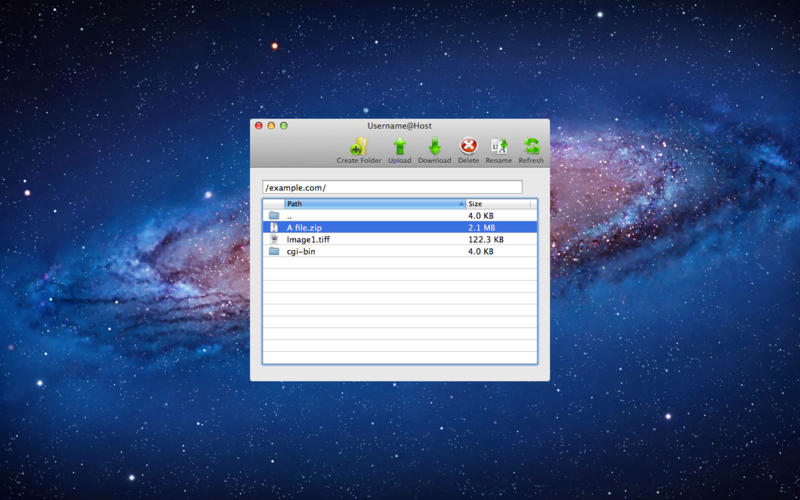Screen dimensions: 800x500
Task: Select the Rename toolbar icon
Action: (x=498, y=147)
